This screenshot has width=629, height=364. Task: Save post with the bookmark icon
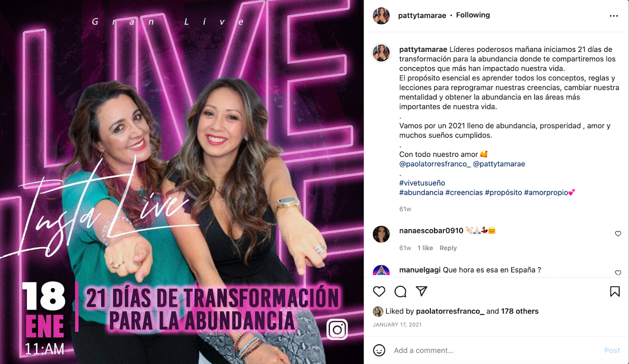615,291
